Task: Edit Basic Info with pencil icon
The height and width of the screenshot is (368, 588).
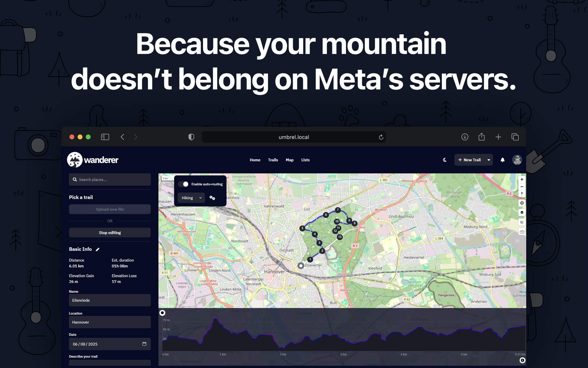Action: 98,249
